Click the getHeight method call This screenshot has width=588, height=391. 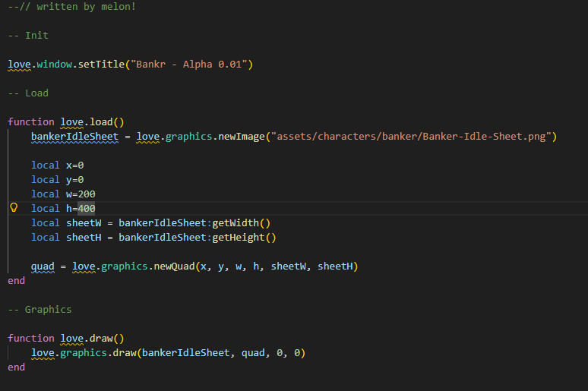[238, 237]
